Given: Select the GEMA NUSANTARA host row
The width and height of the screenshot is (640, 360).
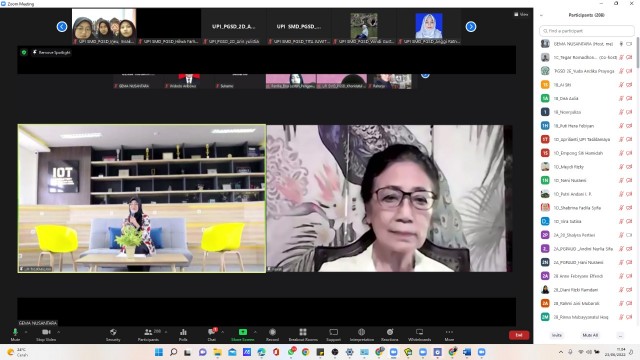Looking at the screenshot, I should [x=587, y=44].
